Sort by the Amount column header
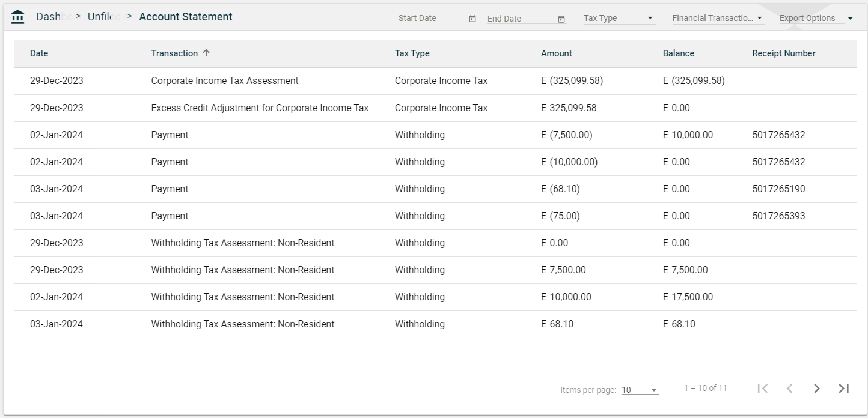 click(556, 53)
